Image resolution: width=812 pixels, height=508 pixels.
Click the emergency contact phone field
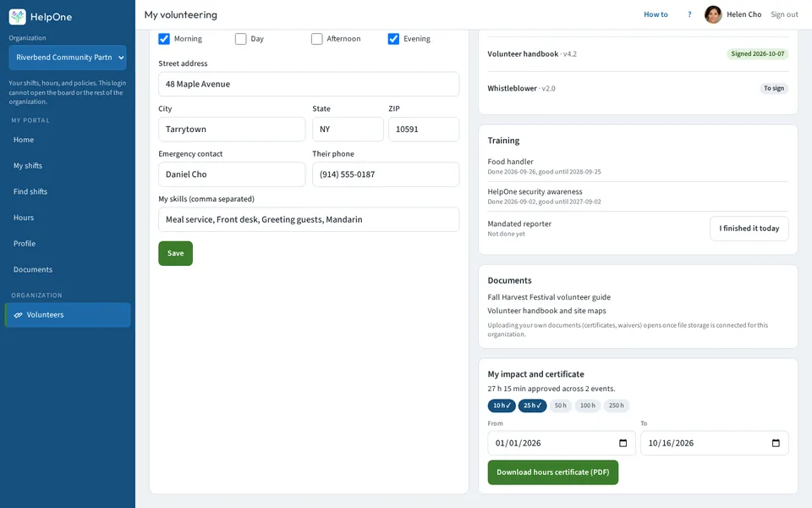coord(386,174)
